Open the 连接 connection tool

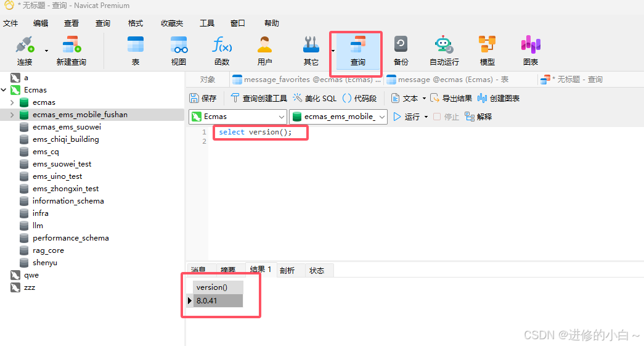(25, 51)
